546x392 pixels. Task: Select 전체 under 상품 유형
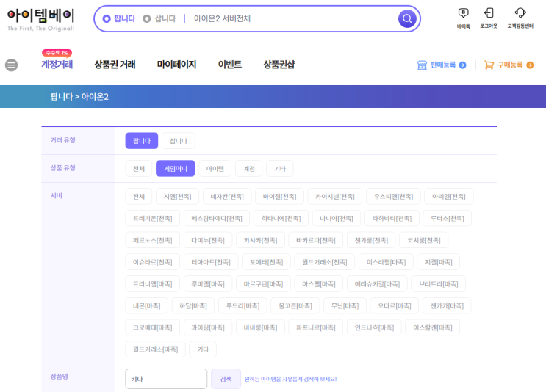pos(139,169)
